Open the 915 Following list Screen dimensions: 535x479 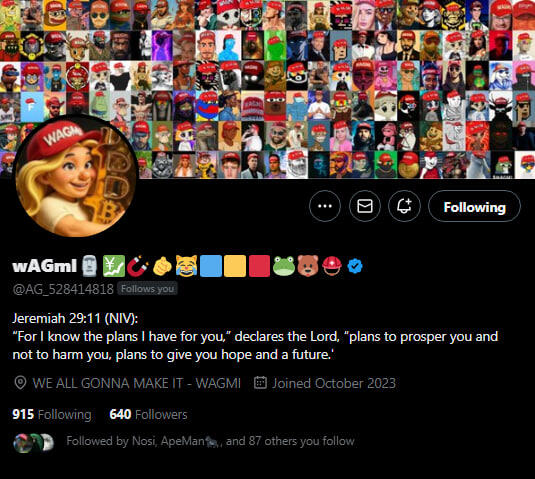tap(52, 415)
